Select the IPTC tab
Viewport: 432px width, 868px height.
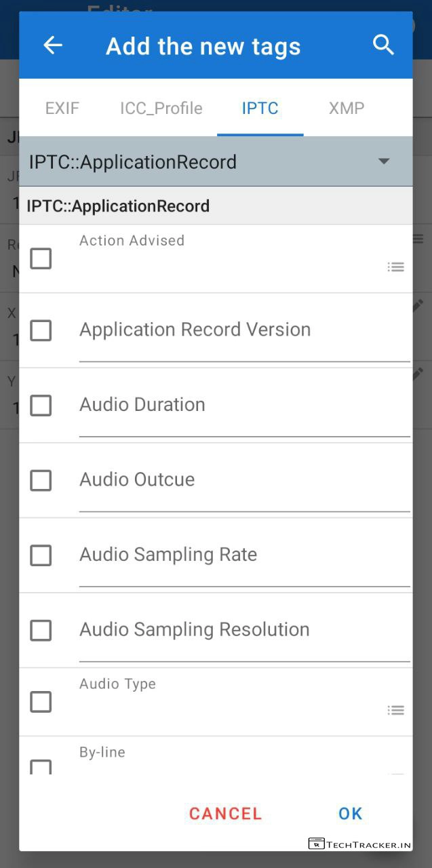[260, 108]
